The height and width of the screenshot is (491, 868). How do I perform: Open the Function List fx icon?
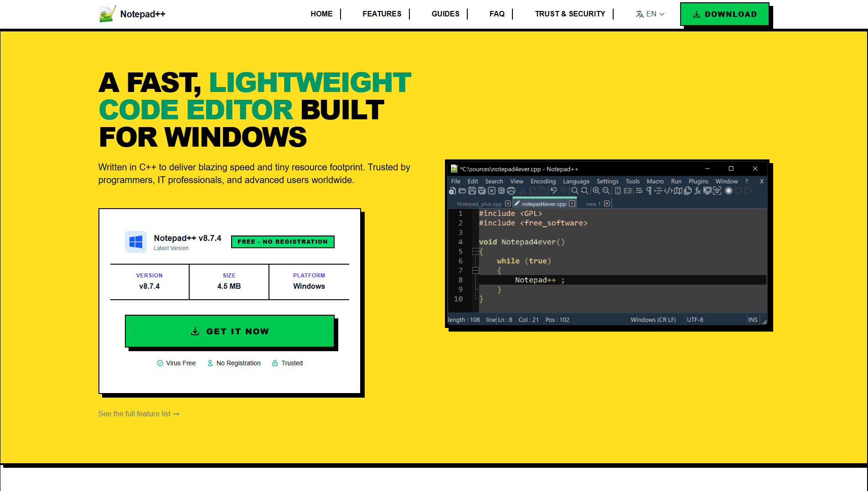tap(697, 191)
